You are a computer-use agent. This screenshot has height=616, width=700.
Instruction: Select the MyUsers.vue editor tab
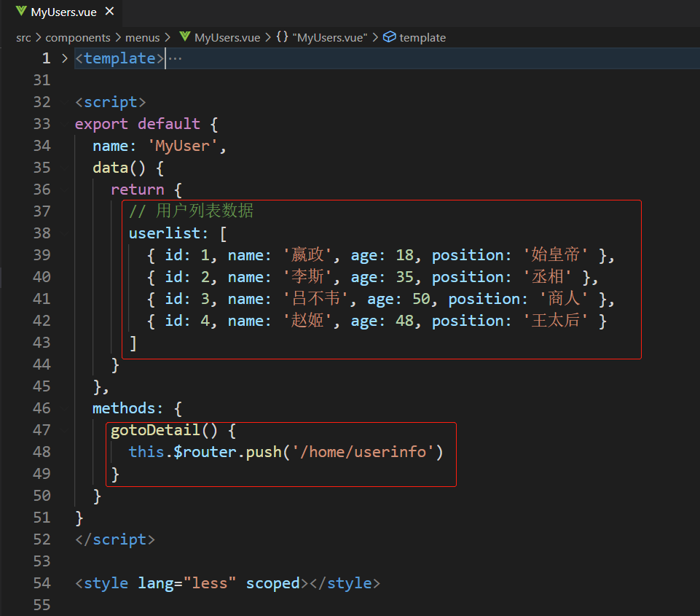click(62, 12)
